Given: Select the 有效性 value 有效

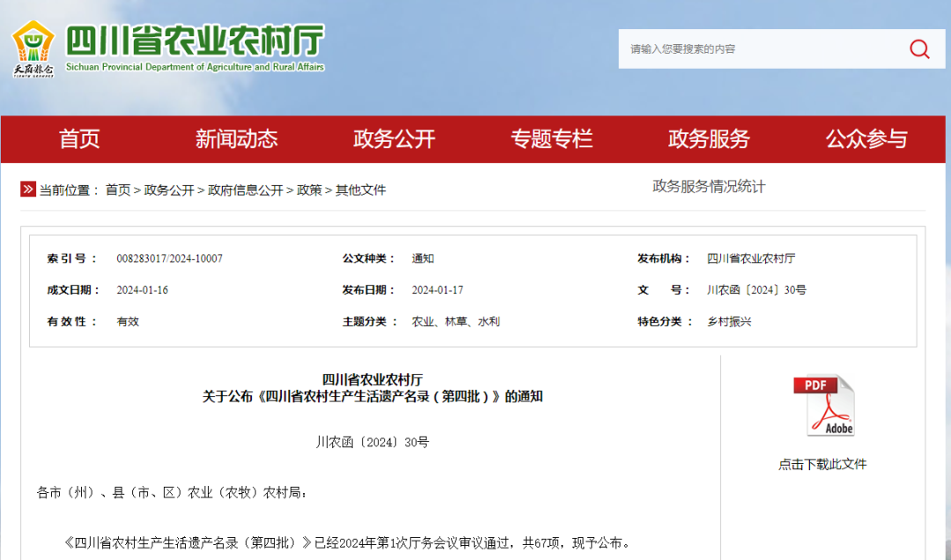Looking at the screenshot, I should click(x=128, y=321).
